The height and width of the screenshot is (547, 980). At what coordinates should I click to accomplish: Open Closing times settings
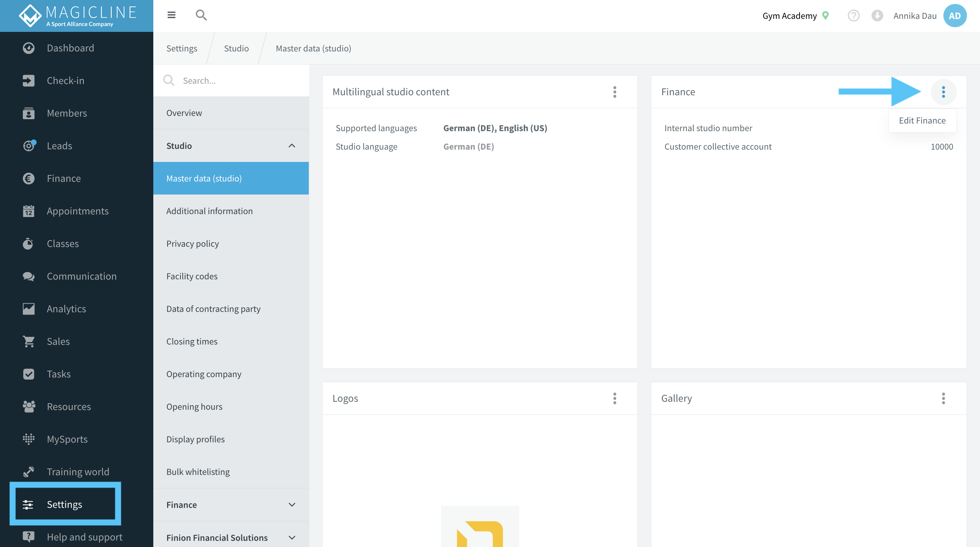[x=231, y=341]
